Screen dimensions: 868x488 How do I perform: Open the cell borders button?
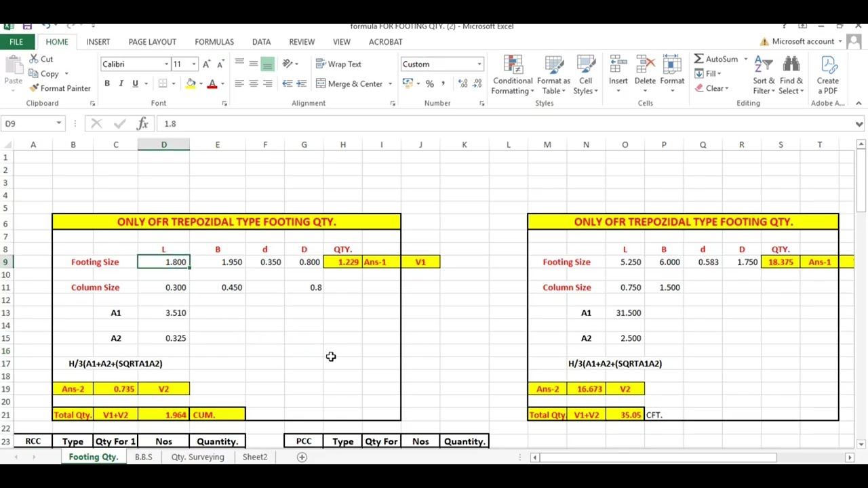(x=163, y=83)
